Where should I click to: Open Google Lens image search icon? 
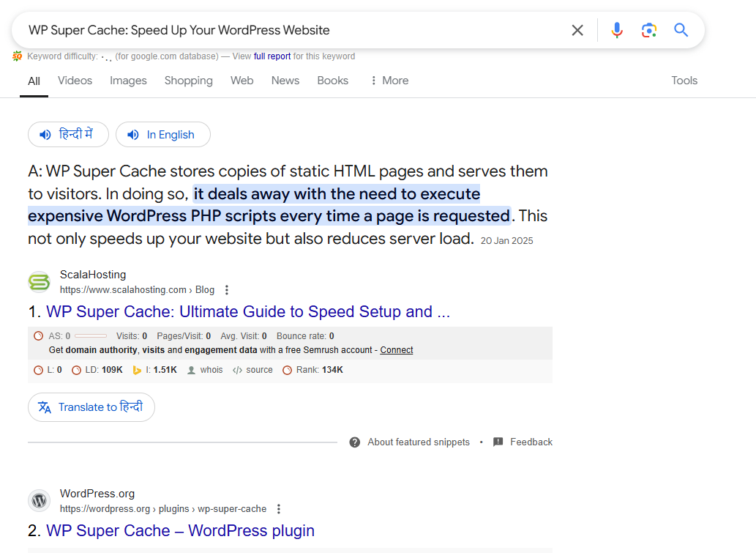click(649, 30)
